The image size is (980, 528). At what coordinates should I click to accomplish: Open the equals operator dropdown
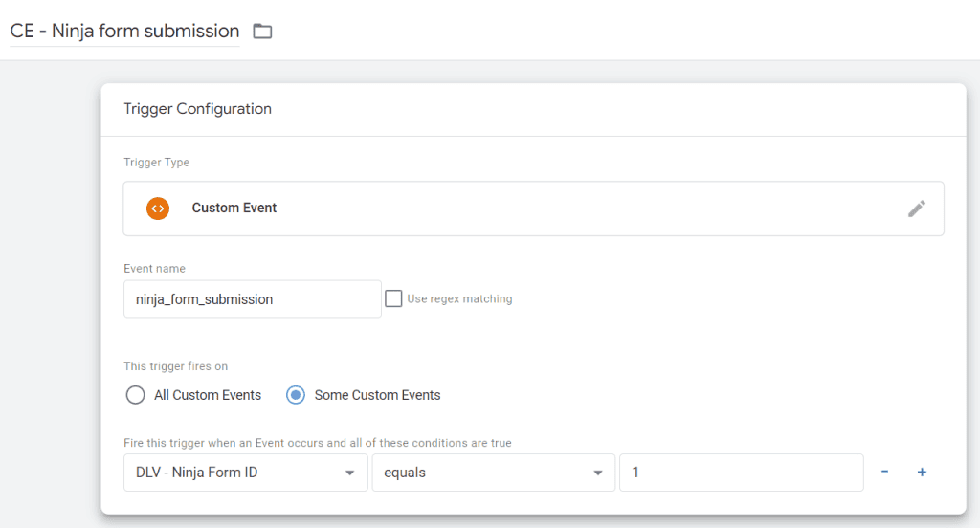coord(494,473)
